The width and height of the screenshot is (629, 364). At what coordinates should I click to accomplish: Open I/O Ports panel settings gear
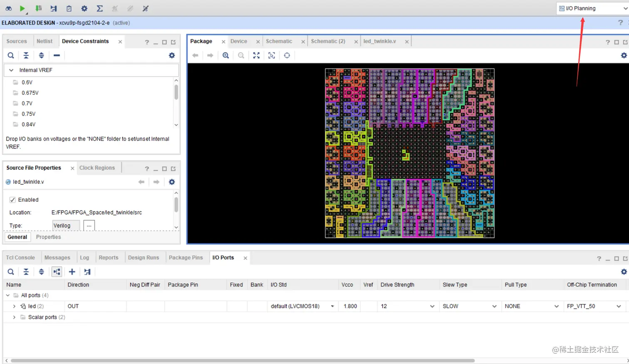tap(624, 272)
